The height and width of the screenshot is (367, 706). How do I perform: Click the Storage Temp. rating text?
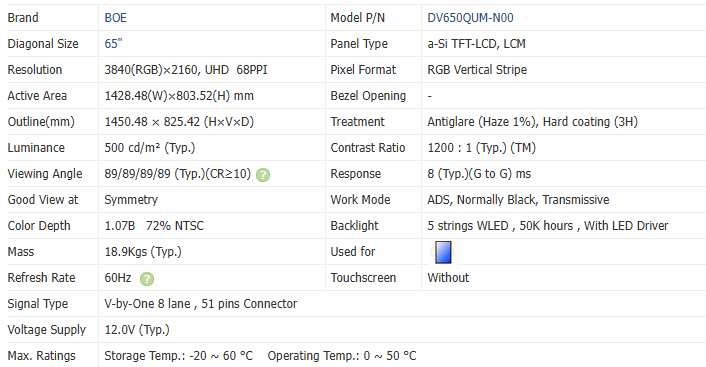pos(179,356)
